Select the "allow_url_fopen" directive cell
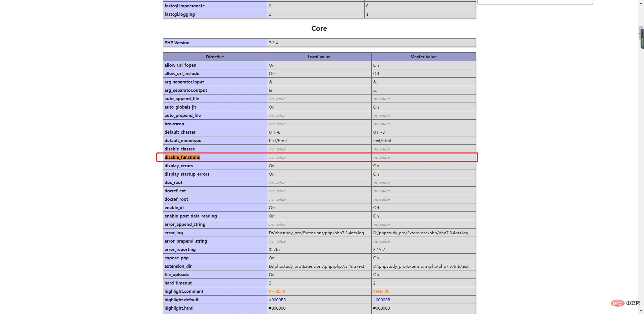 tap(215, 65)
